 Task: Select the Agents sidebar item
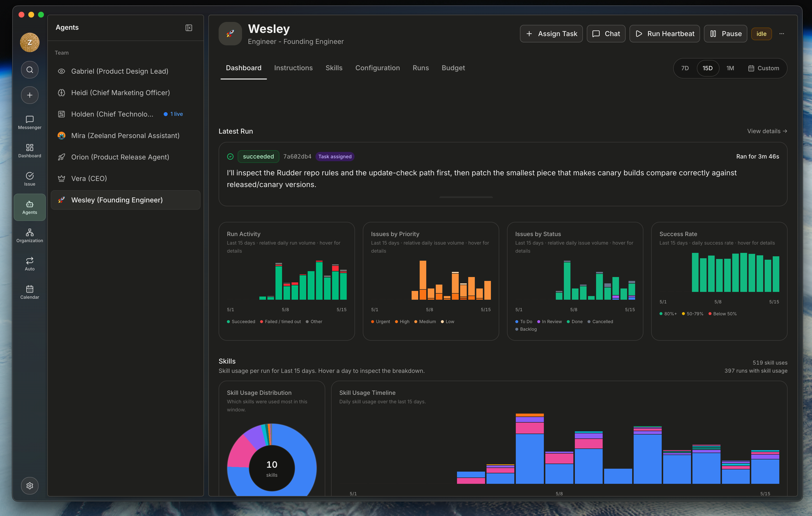(x=30, y=207)
